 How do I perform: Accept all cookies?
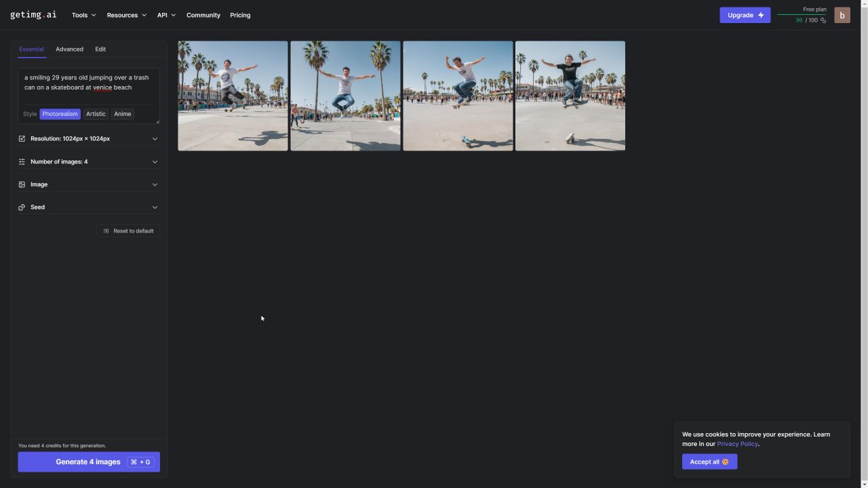pos(709,462)
